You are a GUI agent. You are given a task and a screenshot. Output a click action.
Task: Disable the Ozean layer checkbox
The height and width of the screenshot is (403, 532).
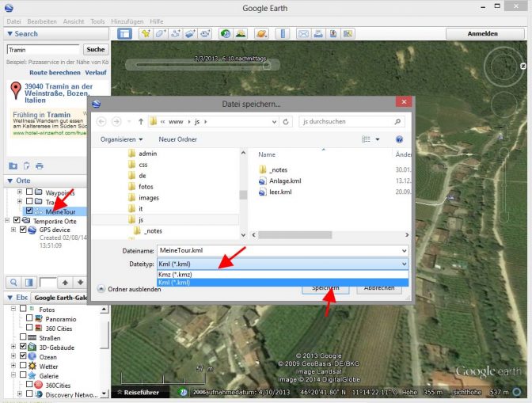23,355
